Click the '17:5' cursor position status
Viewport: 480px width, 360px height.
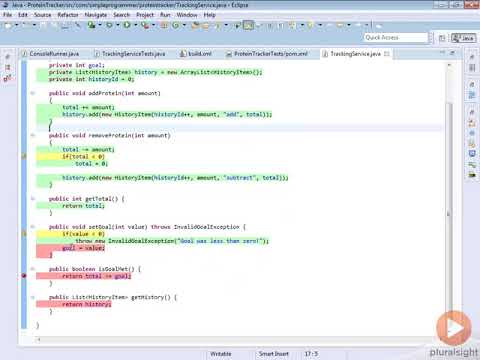click(x=311, y=354)
